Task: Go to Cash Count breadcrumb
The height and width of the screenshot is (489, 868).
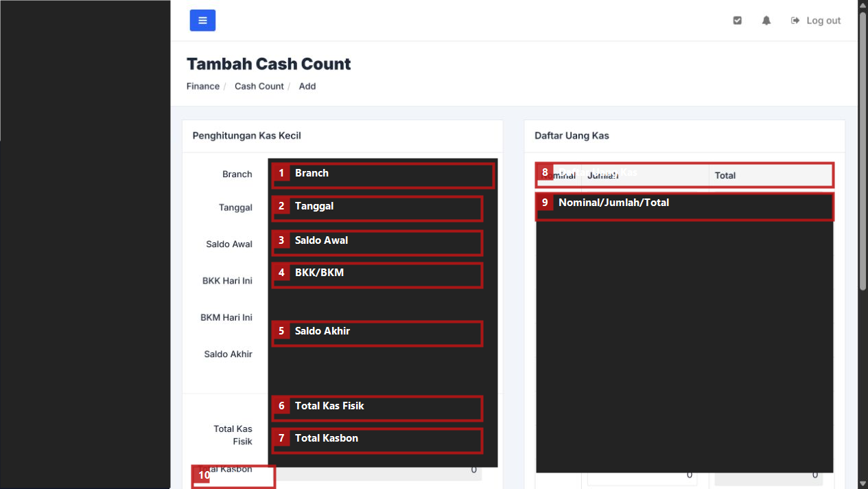Action: [x=259, y=86]
